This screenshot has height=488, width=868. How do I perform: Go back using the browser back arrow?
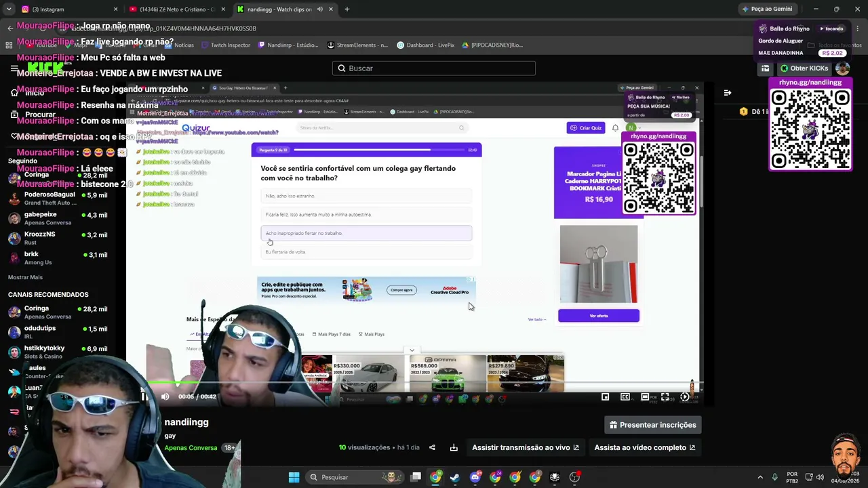(10, 28)
